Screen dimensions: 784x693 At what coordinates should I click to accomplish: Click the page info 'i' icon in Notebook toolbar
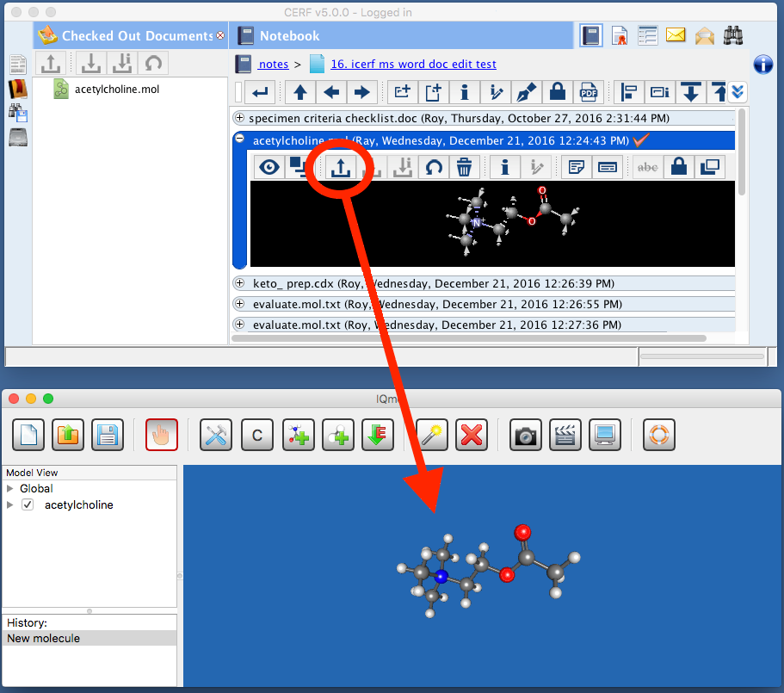coord(465,92)
